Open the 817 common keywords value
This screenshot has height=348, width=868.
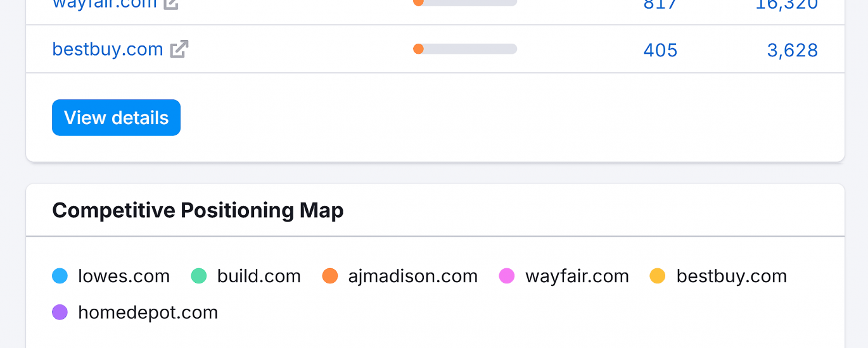point(660,4)
